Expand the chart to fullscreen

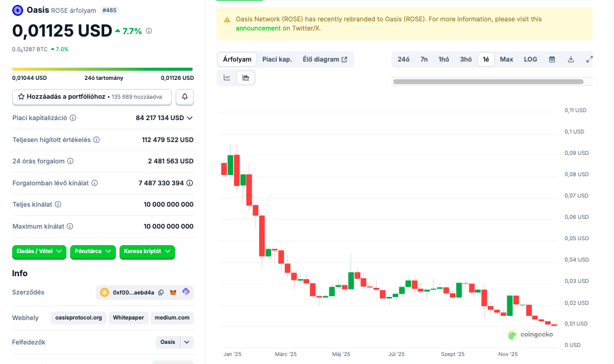(x=589, y=59)
